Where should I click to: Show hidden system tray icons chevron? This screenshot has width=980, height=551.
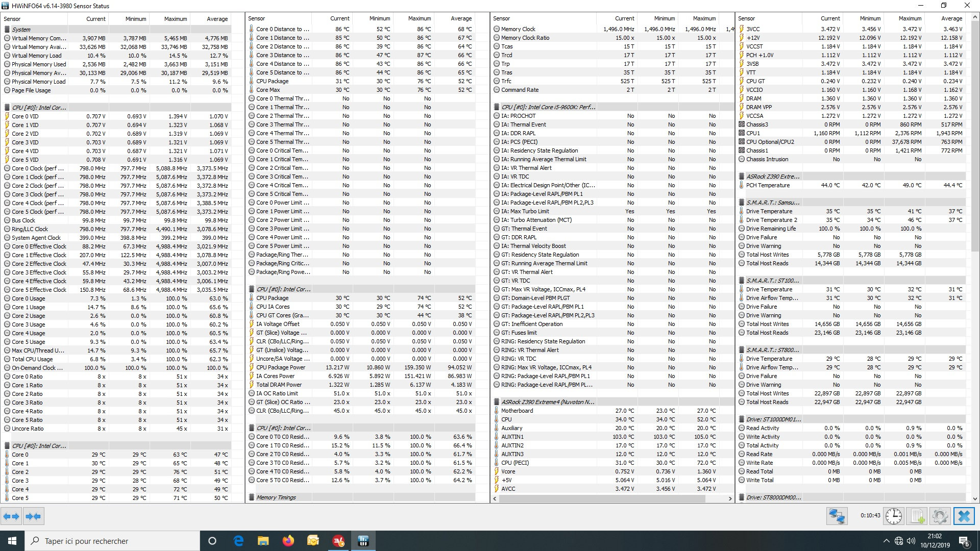[x=886, y=541]
